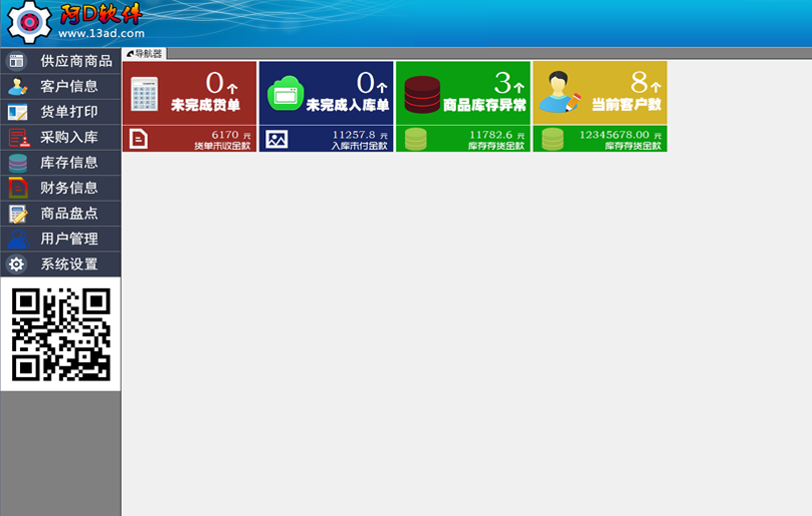Screen dimensions: 812x516
Task: Open the 当前客户数 tile
Action: 601,93
